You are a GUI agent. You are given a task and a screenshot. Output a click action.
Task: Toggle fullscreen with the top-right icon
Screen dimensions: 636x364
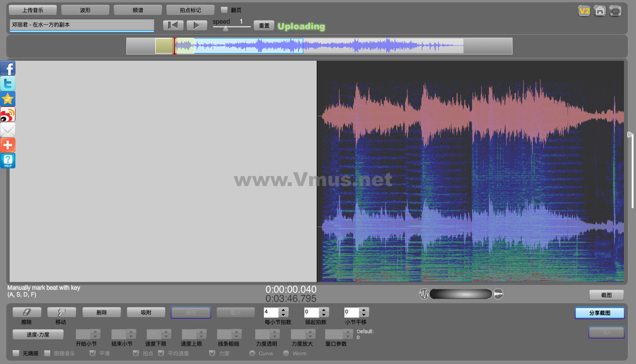pos(615,11)
